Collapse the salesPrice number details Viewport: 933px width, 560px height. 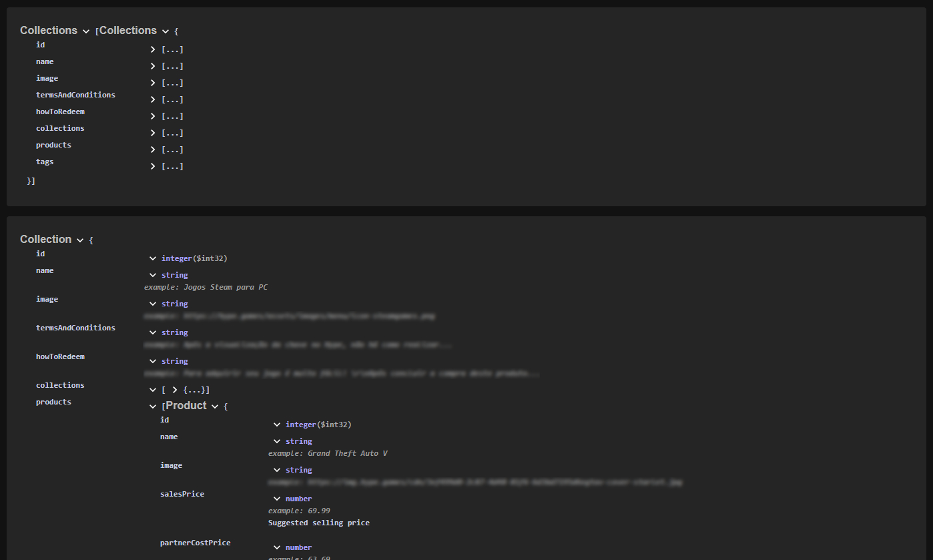277,499
